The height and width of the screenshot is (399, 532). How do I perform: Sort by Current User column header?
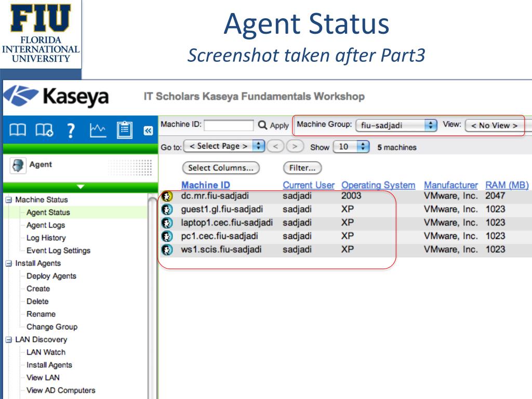pos(309,185)
